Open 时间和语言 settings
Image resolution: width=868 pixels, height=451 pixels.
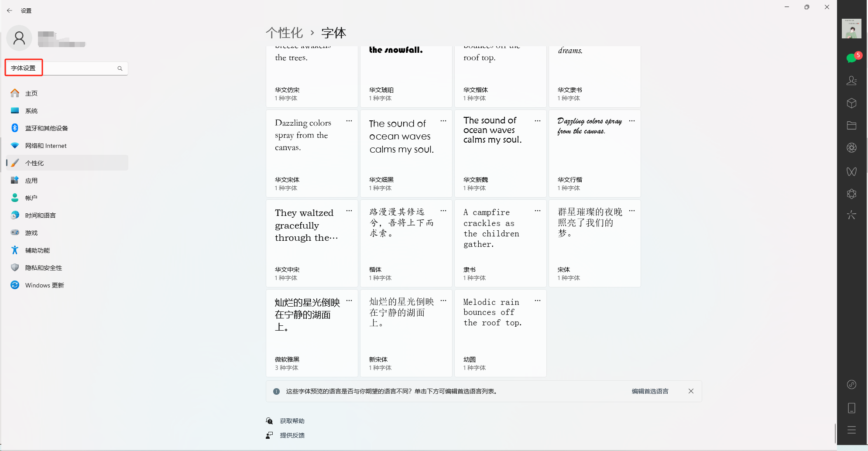point(67,215)
